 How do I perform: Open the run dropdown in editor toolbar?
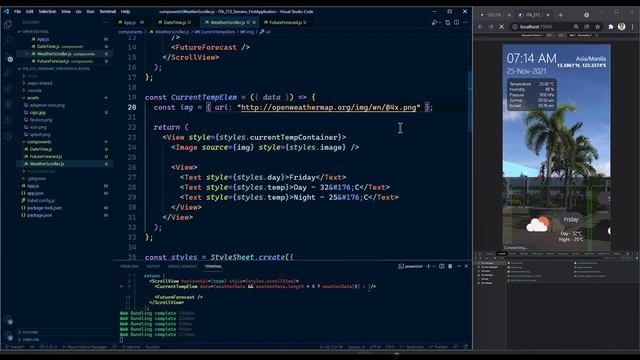440,22
